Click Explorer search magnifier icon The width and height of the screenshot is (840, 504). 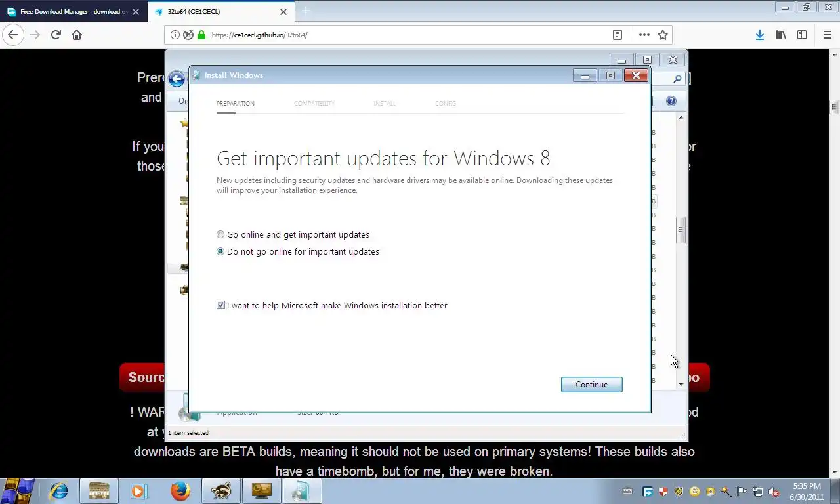click(678, 79)
